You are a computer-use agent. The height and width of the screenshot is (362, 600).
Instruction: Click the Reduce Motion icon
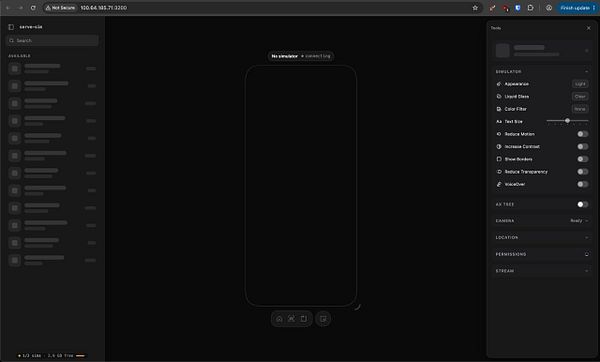tap(499, 134)
